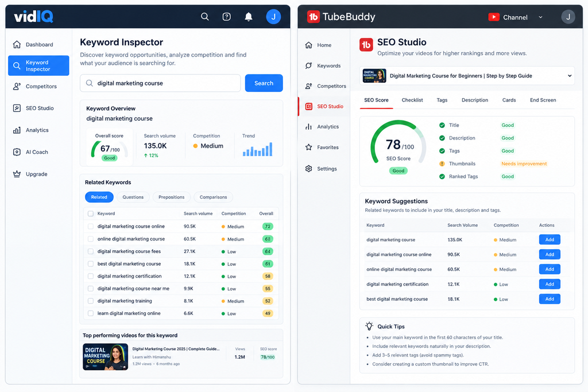This screenshot has height=392, width=588.
Task: Click the YouTube Channel icon in TubeBuddy
Action: click(494, 17)
